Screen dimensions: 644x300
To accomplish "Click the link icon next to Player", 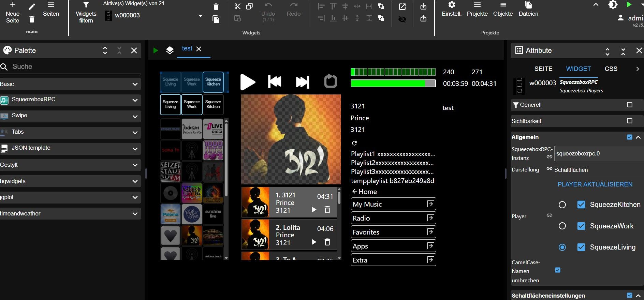I will coord(549,215).
